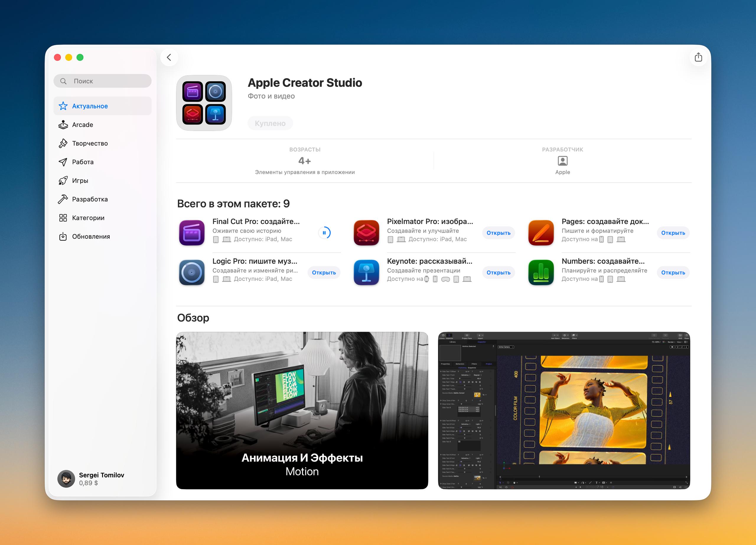Image resolution: width=756 pixels, height=545 pixels.
Task: Open the Motion film strip screenshot
Action: pos(564,410)
